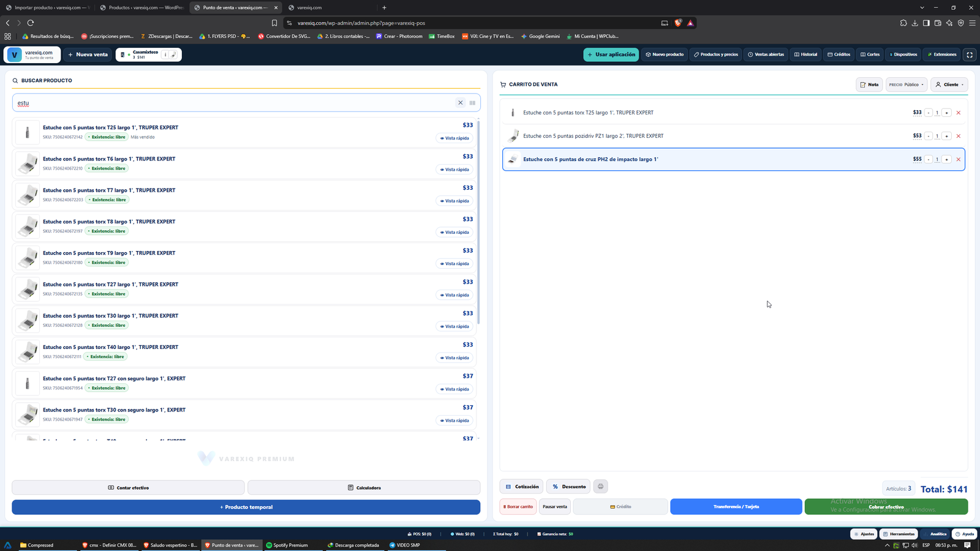980x551 pixels.
Task: Pay with Crédito button
Action: (620, 507)
